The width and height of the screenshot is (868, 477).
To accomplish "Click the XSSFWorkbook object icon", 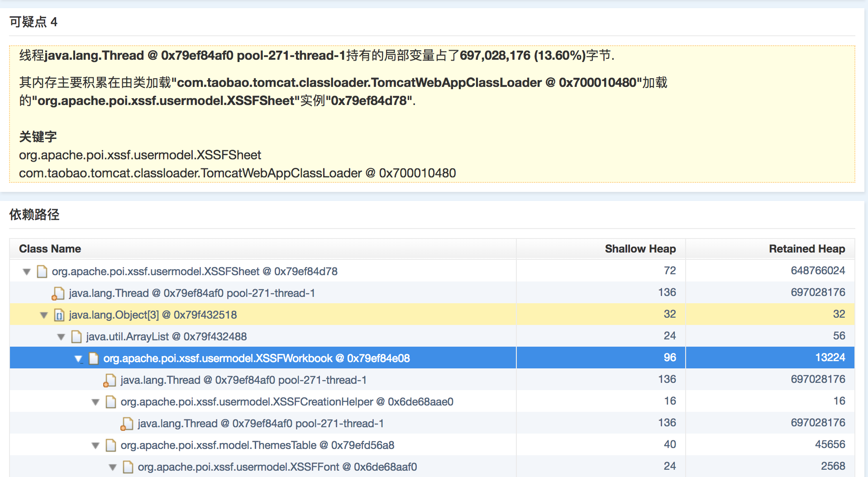I will 94,358.
